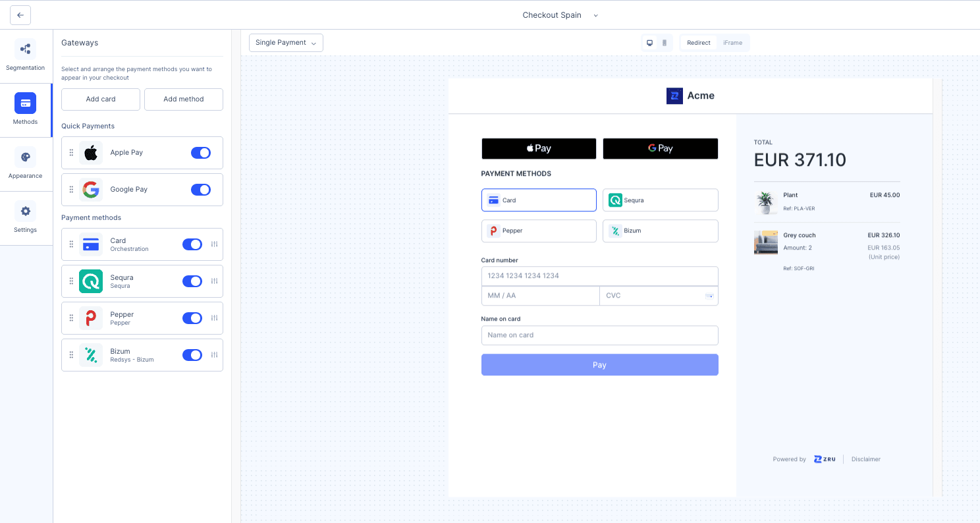Open the Settings panel in sidebar
980x523 pixels.
click(25, 217)
